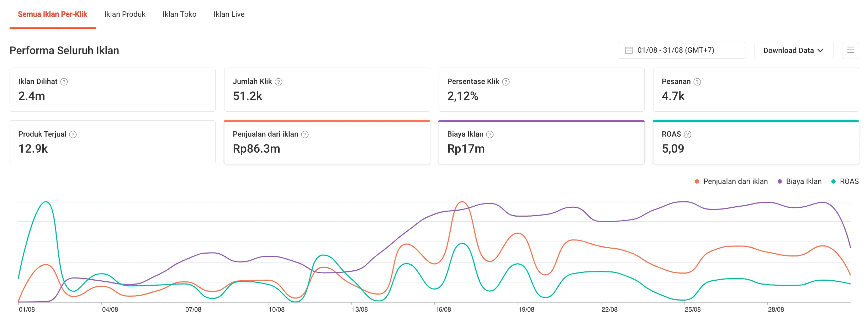Image resolution: width=868 pixels, height=323 pixels.
Task: Click Persentase Klik question mark icon
Action: [506, 82]
